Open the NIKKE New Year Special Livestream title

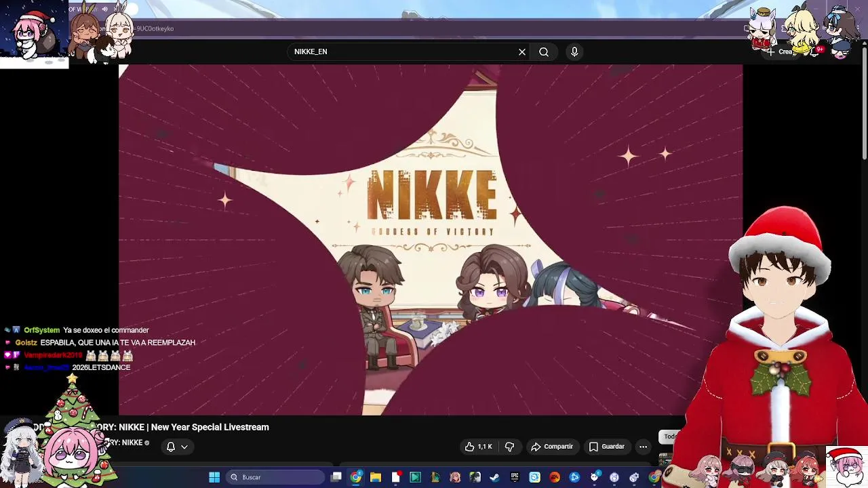coord(183,427)
